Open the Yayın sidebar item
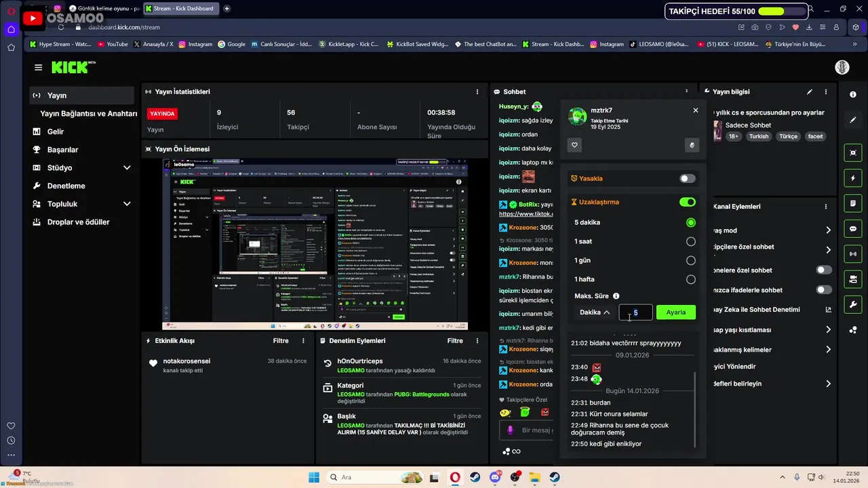Screen dimensions: 868x488 point(82,96)
